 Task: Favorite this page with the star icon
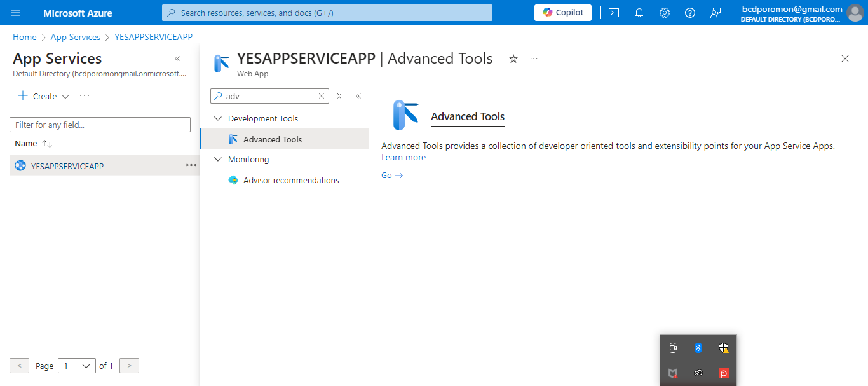[x=513, y=59]
